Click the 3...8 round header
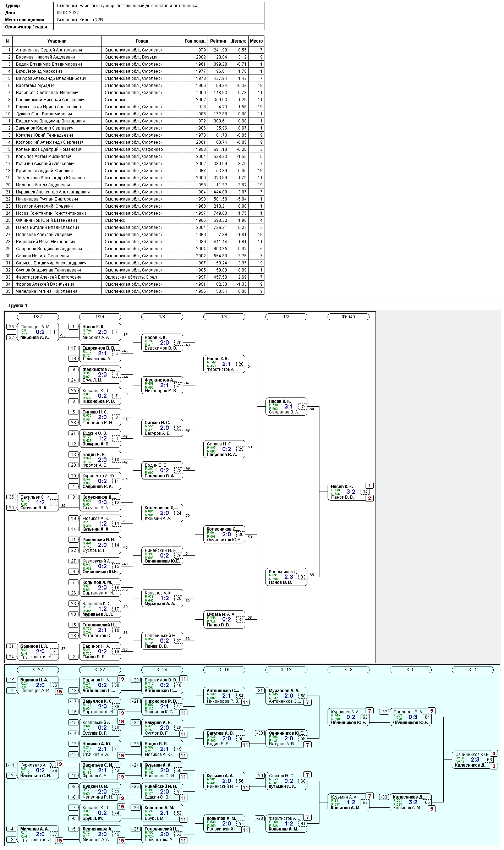This screenshot has width=504, height=850. [348, 670]
